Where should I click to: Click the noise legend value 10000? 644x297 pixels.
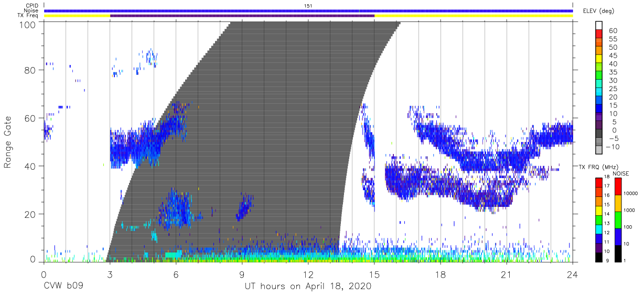[x=631, y=193]
